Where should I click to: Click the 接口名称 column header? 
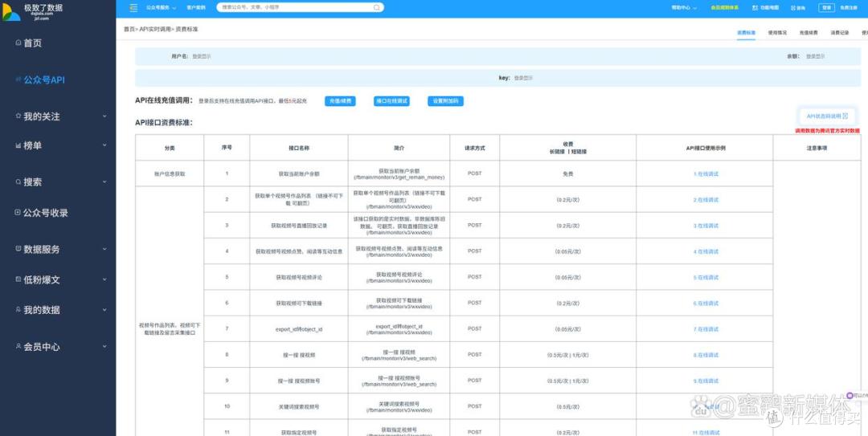click(x=299, y=149)
